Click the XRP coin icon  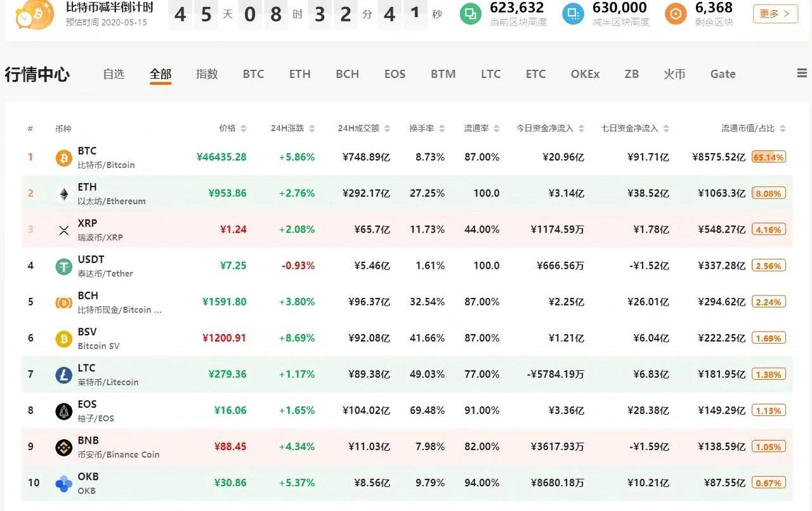(x=63, y=230)
